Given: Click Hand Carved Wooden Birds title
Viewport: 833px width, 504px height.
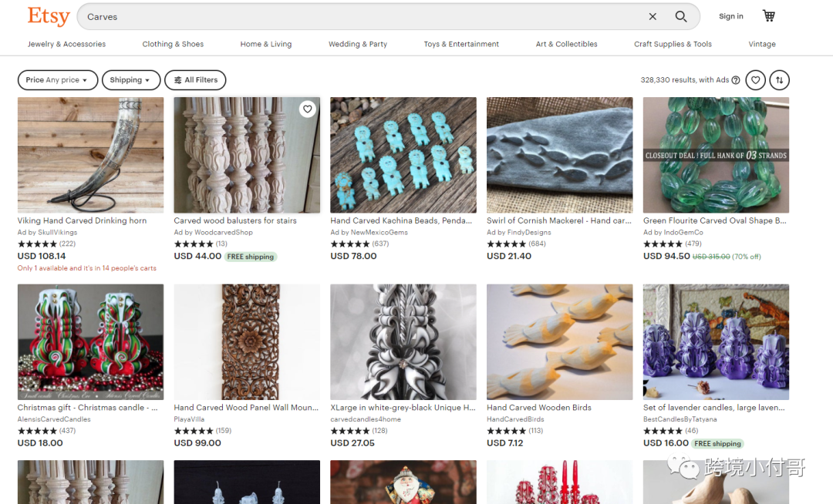Looking at the screenshot, I should [x=538, y=408].
